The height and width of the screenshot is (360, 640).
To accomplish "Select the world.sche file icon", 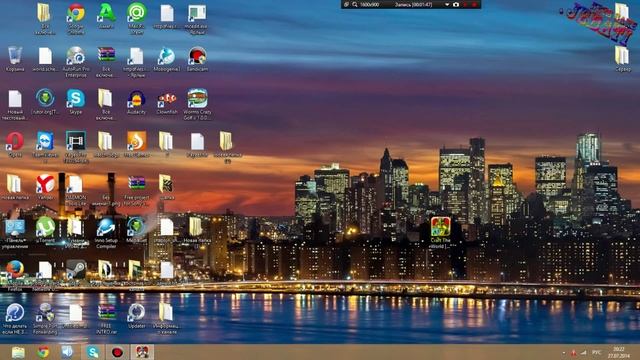I will (x=45, y=56).
